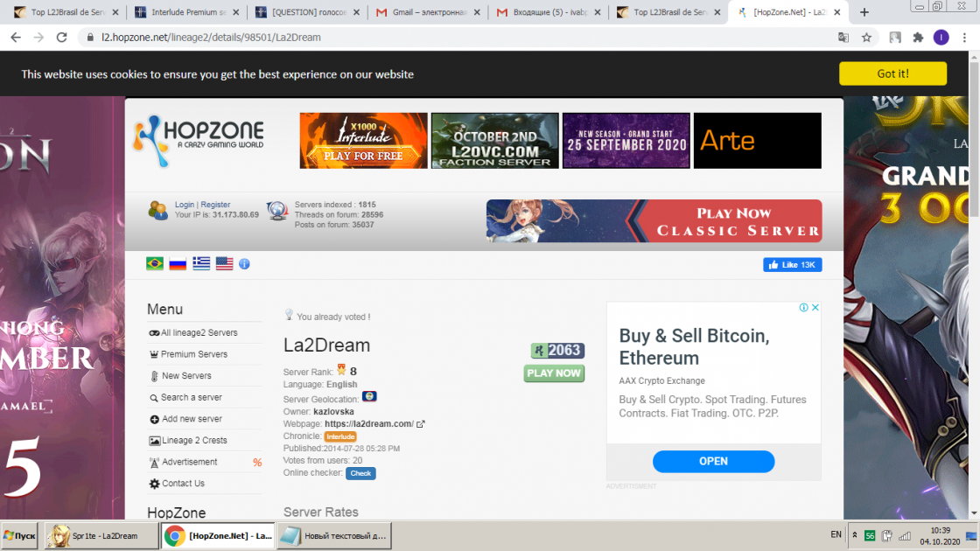Click the blue info icon beside flags

click(x=244, y=263)
